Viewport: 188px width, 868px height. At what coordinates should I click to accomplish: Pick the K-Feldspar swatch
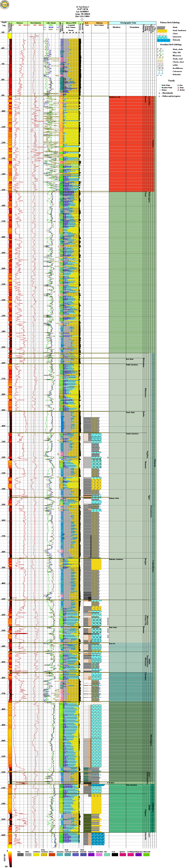(130, 854)
